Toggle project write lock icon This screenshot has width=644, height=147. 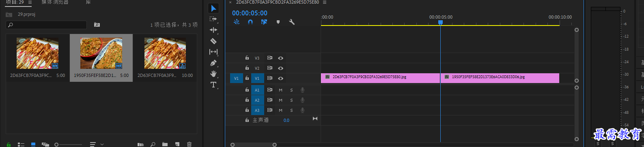[x=9, y=144]
